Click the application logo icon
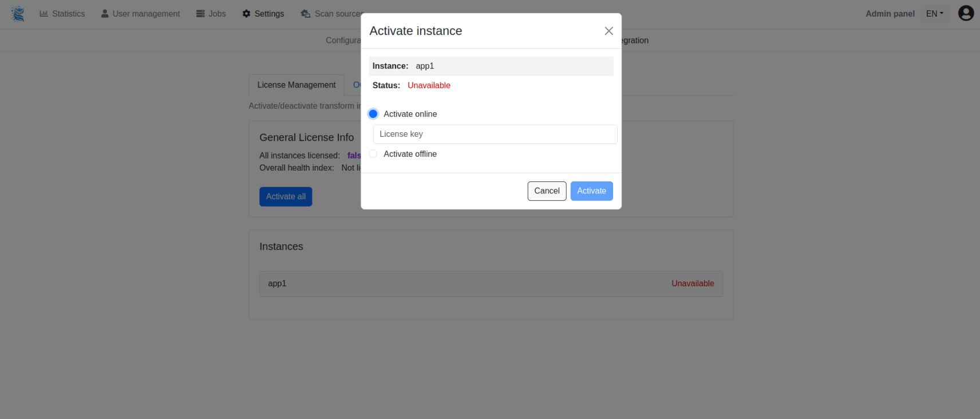The image size is (980, 419). point(18,14)
